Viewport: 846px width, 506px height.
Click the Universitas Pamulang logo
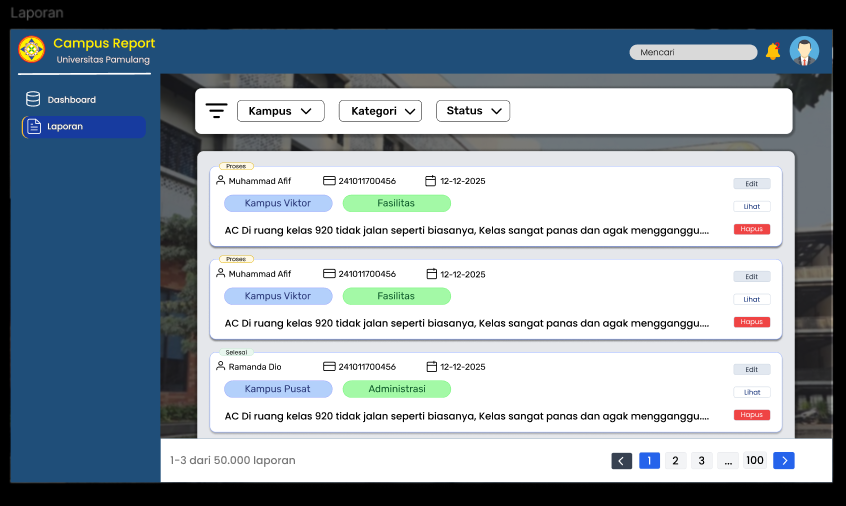point(32,50)
